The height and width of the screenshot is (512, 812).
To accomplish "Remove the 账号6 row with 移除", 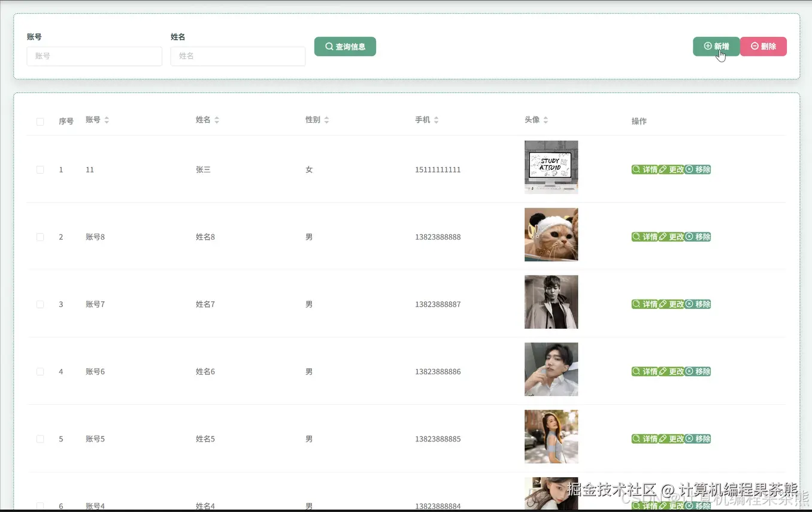I will click(x=698, y=371).
